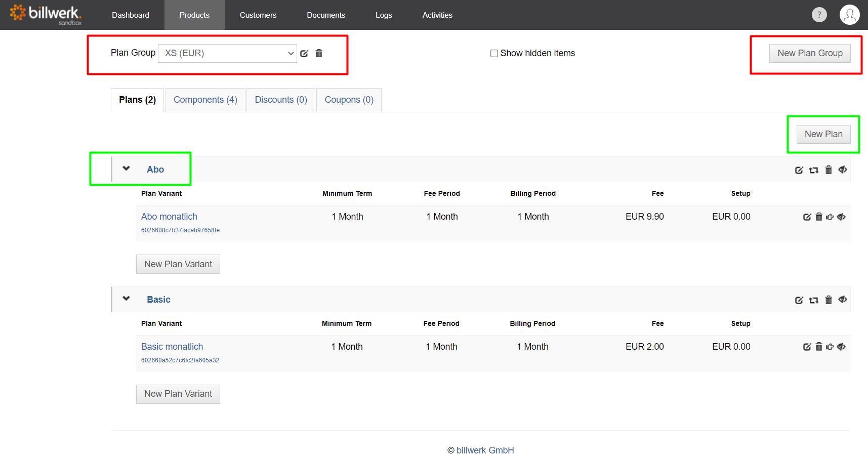Open the help question mark icon
The height and width of the screenshot is (457, 868).
[x=819, y=15]
